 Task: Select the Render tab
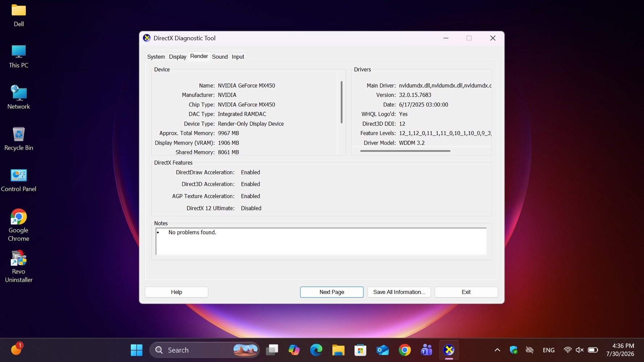(x=199, y=56)
